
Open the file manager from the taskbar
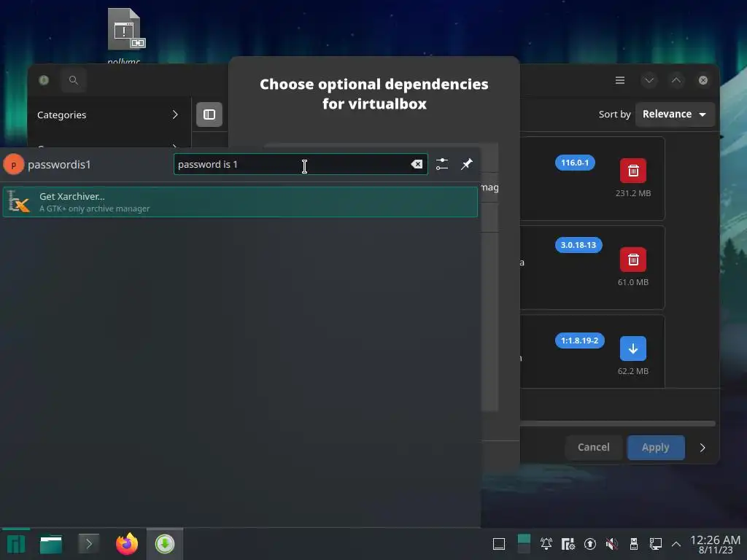tap(51, 544)
